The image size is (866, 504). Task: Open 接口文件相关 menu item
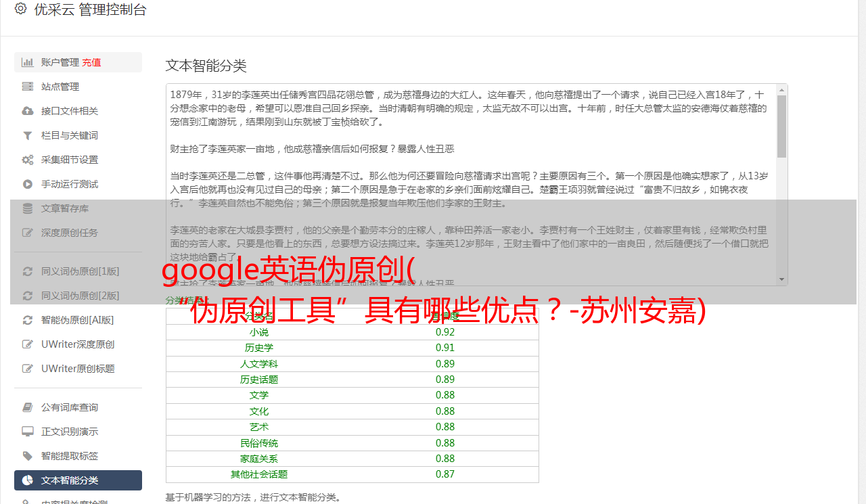click(78, 111)
